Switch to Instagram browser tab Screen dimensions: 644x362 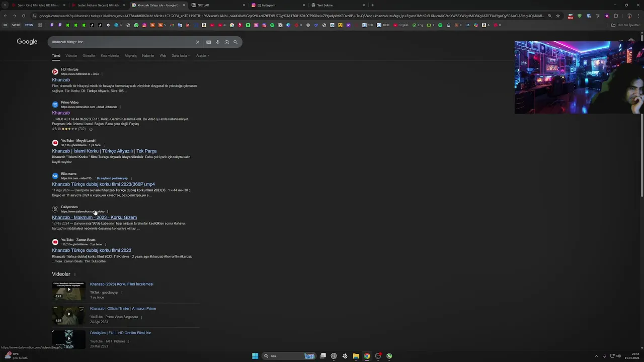(x=277, y=5)
